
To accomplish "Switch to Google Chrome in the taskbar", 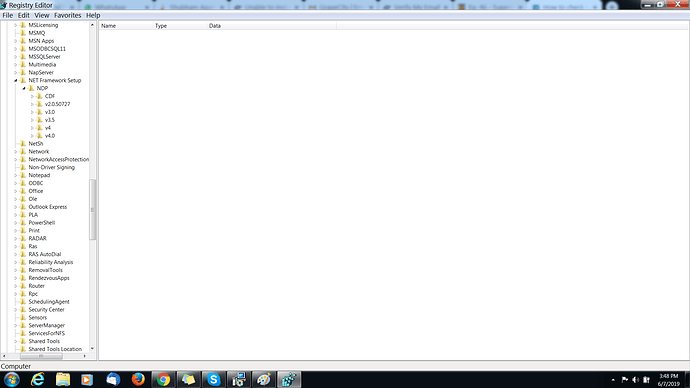I will [x=164, y=379].
